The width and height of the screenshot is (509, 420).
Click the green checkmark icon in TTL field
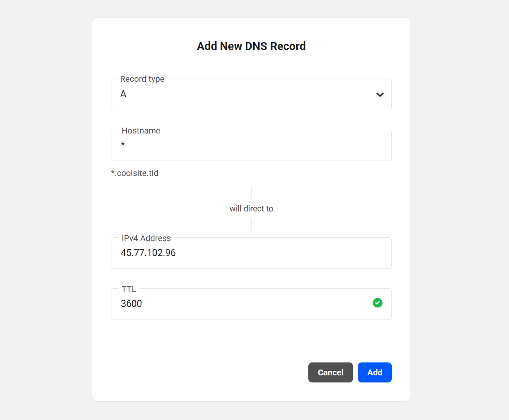click(x=378, y=303)
